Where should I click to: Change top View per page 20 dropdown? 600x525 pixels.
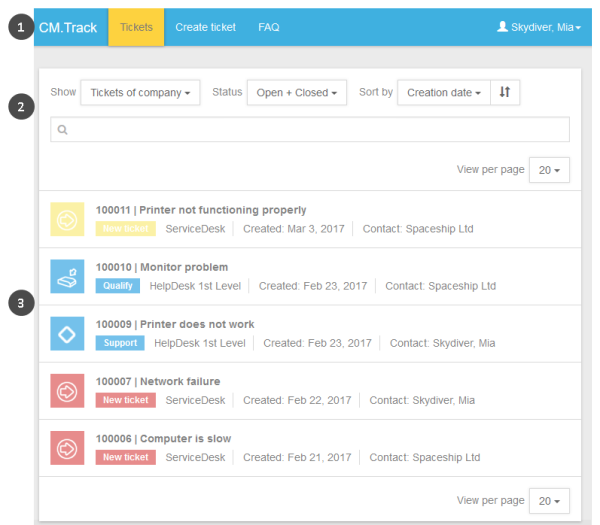[x=549, y=170]
